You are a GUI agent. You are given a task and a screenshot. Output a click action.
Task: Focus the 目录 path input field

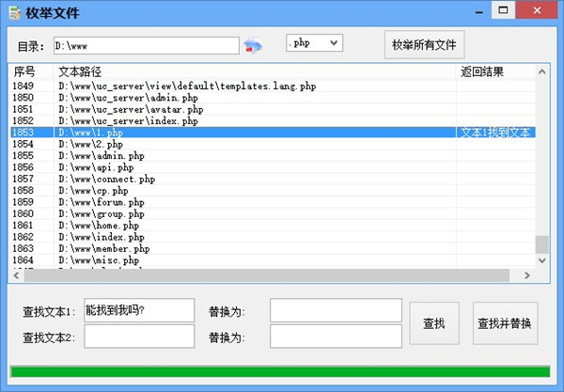pyautogui.click(x=147, y=46)
